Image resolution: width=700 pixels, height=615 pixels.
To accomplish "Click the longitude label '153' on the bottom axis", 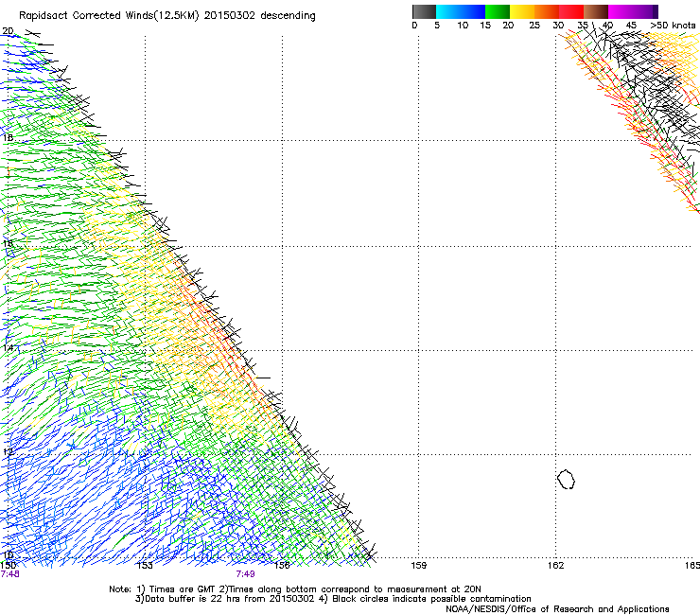I will [x=145, y=566].
